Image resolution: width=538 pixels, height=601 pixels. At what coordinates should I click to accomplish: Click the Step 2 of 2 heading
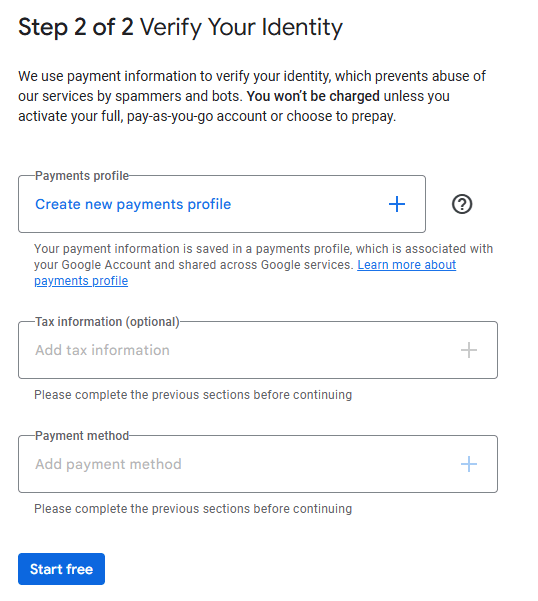(180, 28)
